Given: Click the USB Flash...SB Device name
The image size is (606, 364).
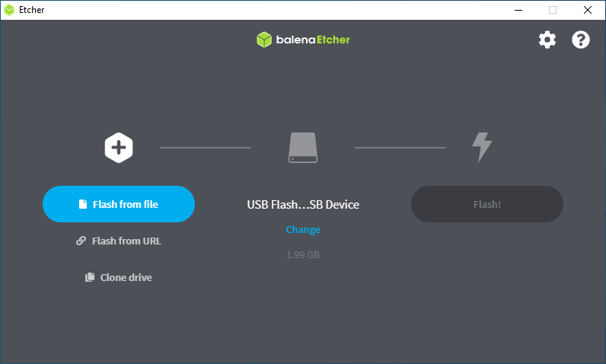Looking at the screenshot, I should tap(303, 204).
